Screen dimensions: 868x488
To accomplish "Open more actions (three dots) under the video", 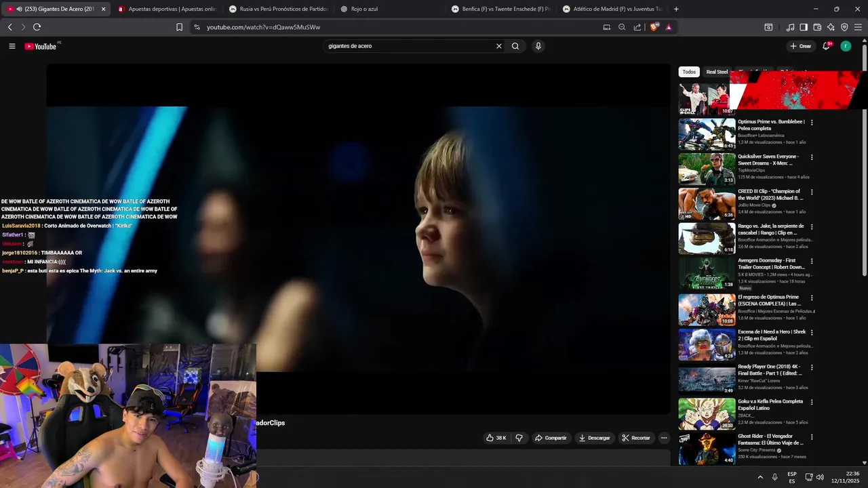I will 664,438.
